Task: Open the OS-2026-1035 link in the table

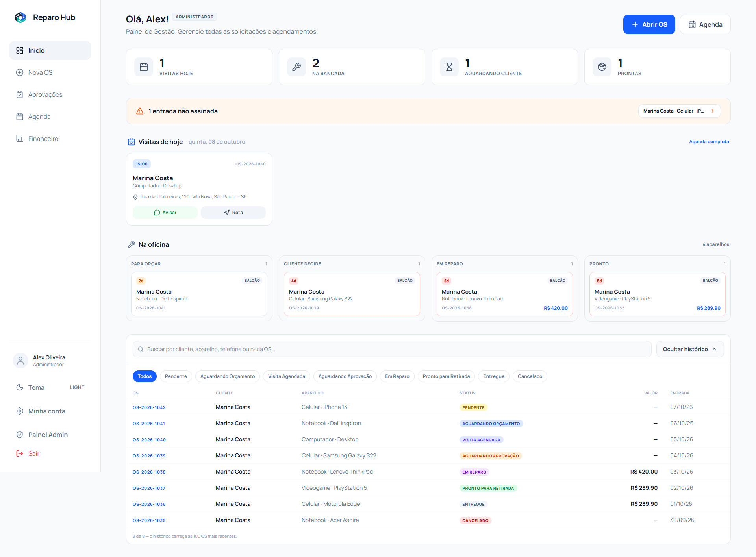Action: click(x=149, y=520)
